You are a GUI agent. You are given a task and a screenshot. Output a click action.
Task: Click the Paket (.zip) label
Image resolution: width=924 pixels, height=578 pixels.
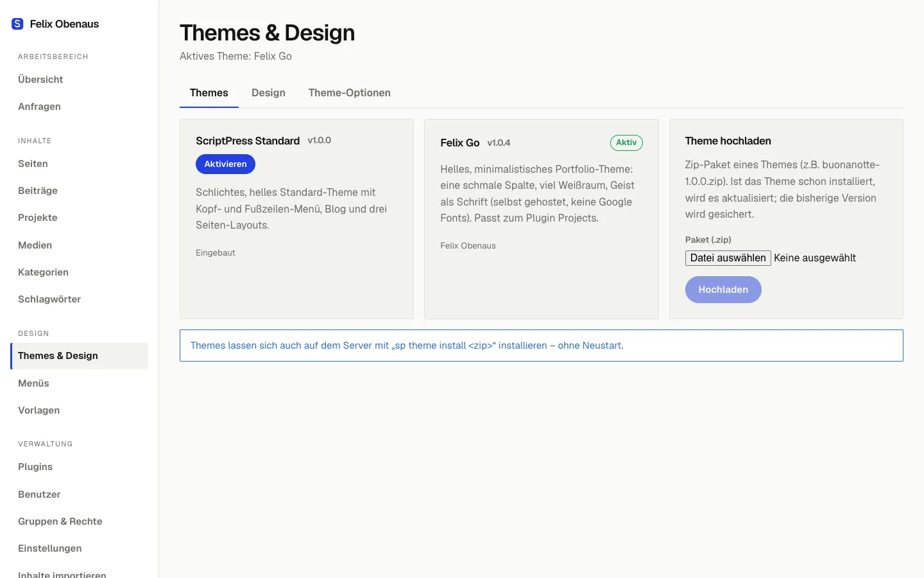(x=708, y=240)
